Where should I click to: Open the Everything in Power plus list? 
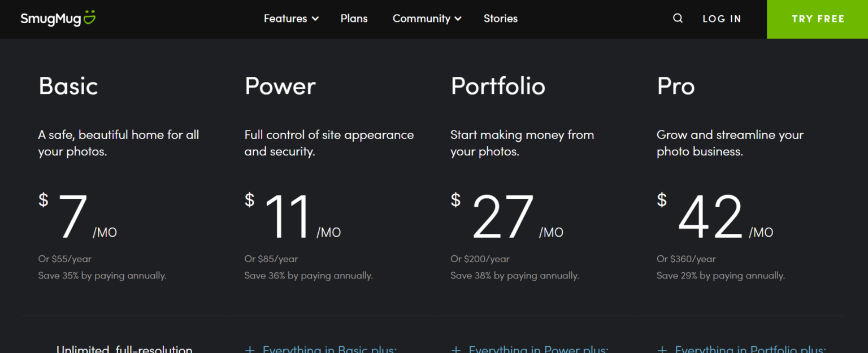pos(537,350)
